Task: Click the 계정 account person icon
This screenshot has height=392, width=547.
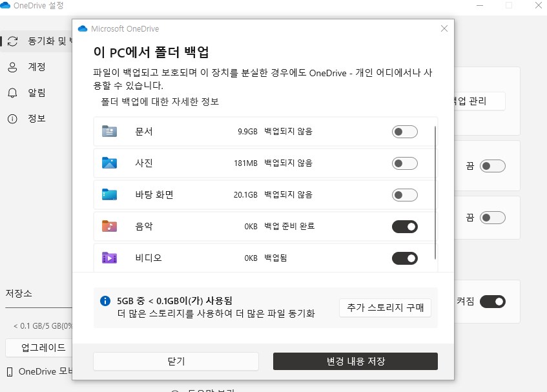Action: click(x=13, y=67)
